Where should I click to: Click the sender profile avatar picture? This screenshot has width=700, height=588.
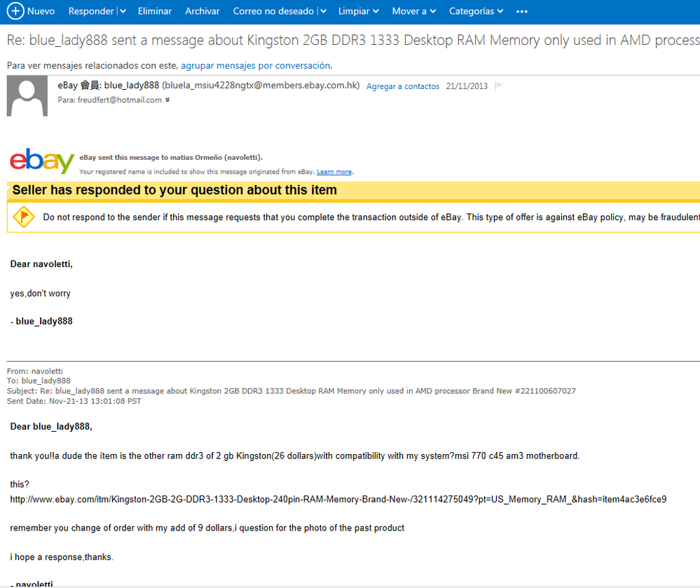tap(27, 96)
